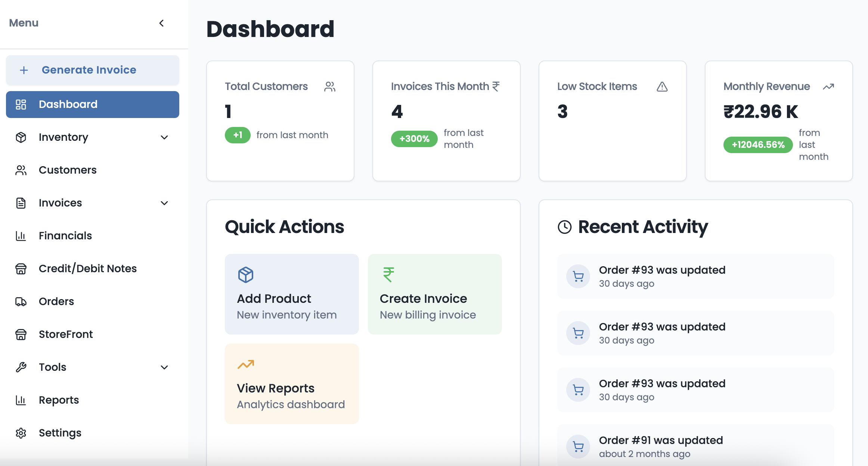Open the StoreFront section
868x466 pixels.
tap(66, 335)
